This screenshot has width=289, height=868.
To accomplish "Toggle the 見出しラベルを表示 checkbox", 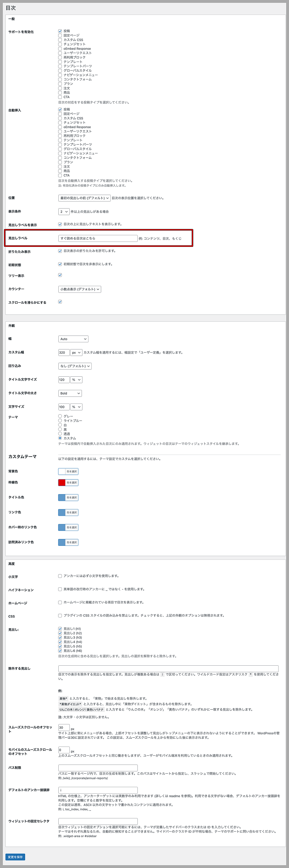I will tap(60, 224).
